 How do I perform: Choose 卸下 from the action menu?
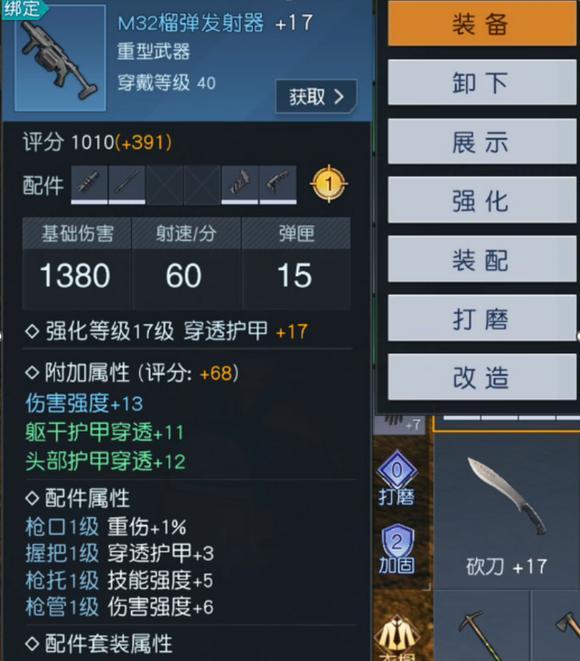(x=482, y=82)
